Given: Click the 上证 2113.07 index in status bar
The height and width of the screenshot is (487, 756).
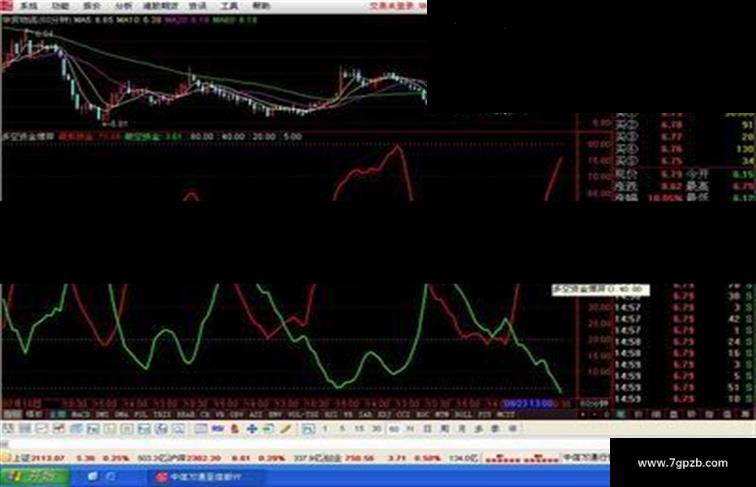Looking at the screenshot, I should [x=38, y=458].
